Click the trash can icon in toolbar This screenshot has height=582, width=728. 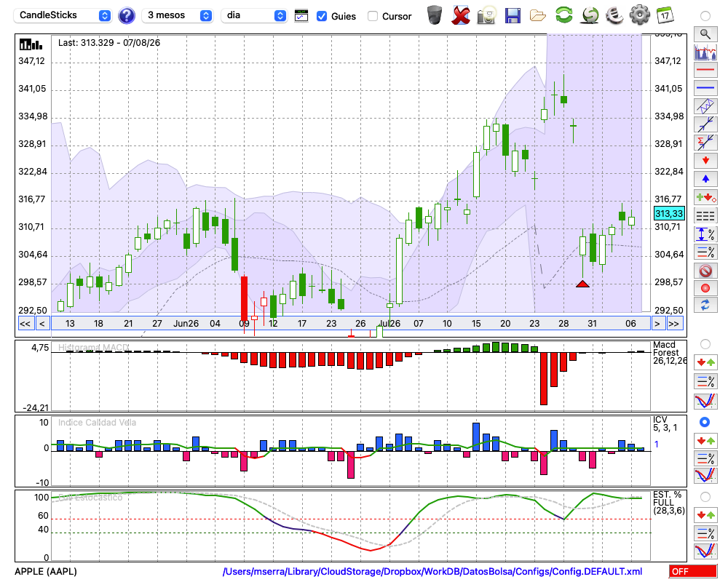click(x=435, y=15)
